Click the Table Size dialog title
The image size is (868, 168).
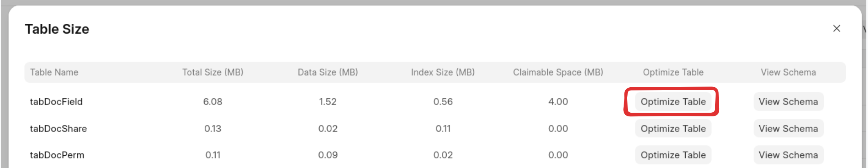pyautogui.click(x=57, y=29)
